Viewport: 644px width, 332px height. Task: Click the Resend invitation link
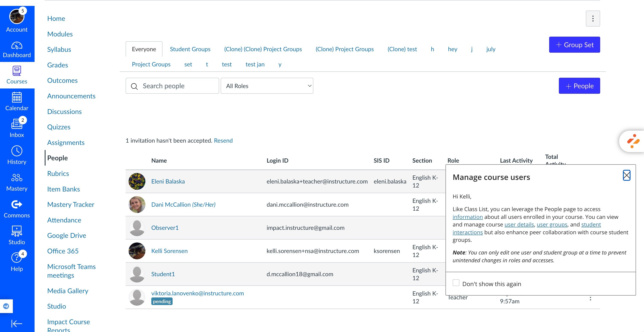223,141
